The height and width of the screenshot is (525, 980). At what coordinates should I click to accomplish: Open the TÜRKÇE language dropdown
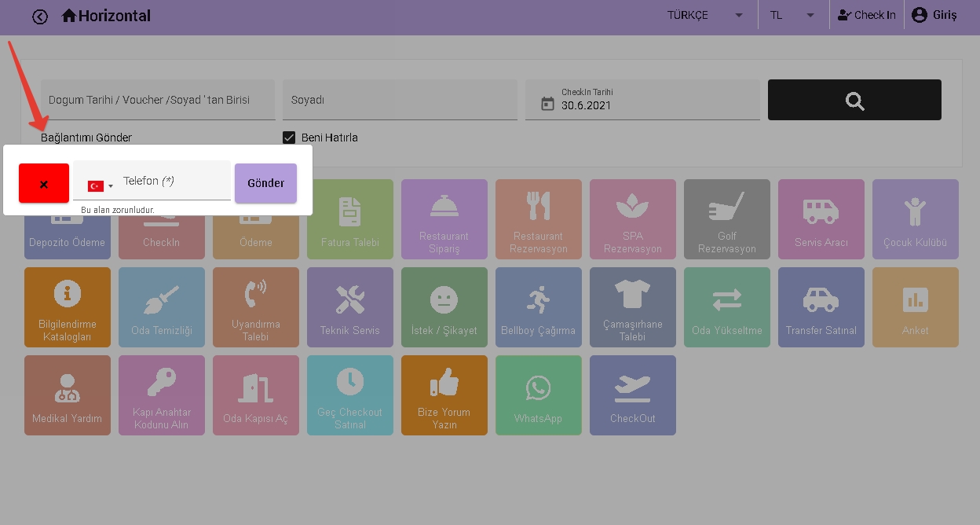click(x=704, y=16)
